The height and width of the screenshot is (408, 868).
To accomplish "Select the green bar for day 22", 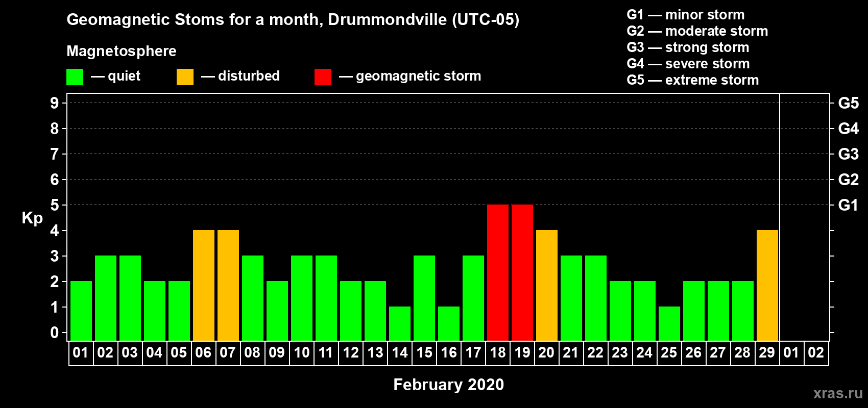I will click(596, 298).
